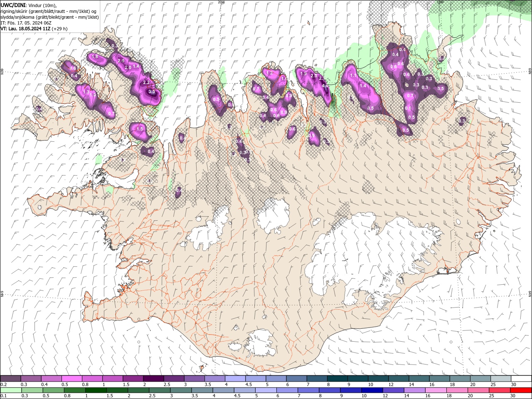532x399 pixels.
Task: Click the 2.2 value label on the map
Action: 146,82
